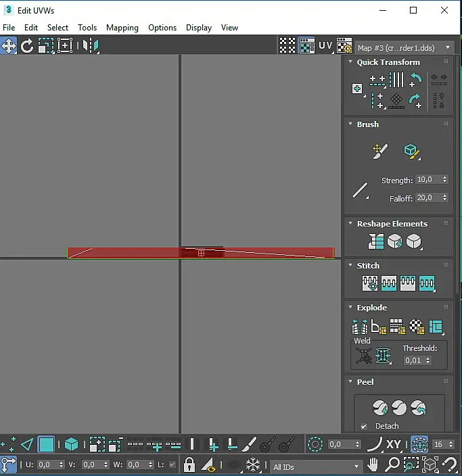462x476 pixels.
Task: Click the Break icon in Explode panel
Action: [x=360, y=327]
